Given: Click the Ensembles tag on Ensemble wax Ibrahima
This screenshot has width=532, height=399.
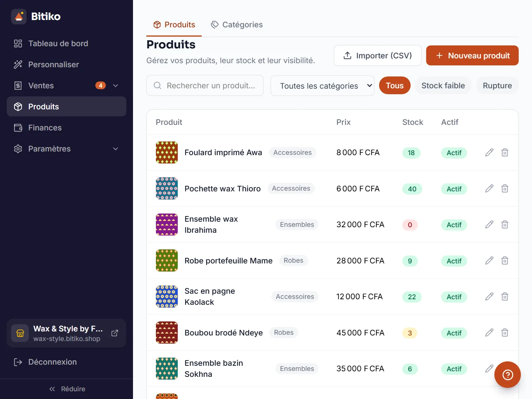Looking at the screenshot, I should tap(297, 225).
